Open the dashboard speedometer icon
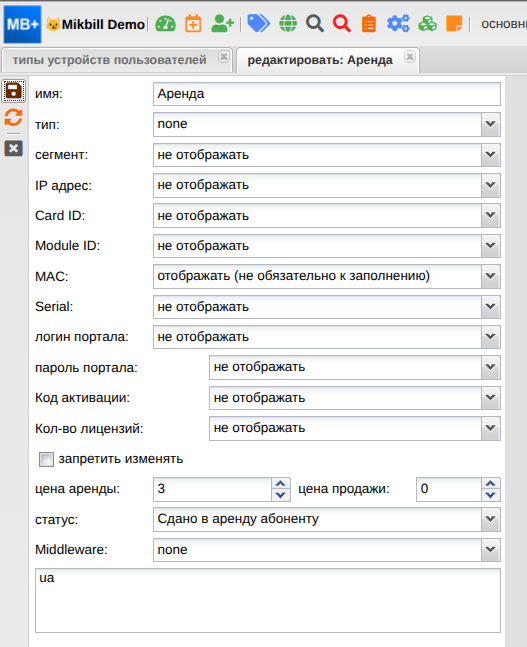527x647 pixels. pos(165,24)
